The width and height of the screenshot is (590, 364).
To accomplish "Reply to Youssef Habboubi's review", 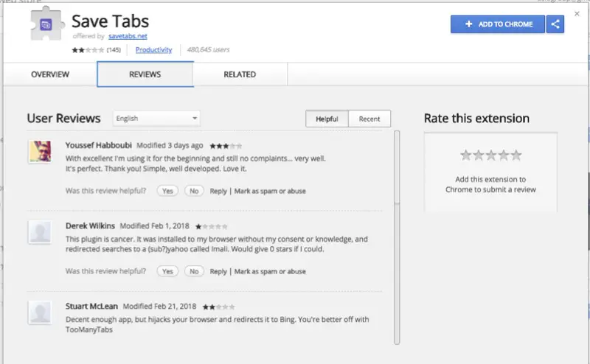I will [x=218, y=191].
